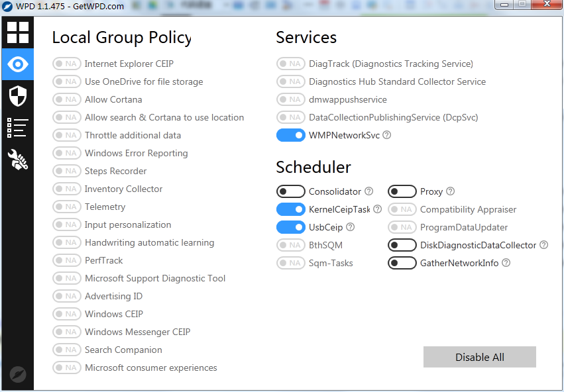Viewport: 564px width, 392px height.
Task: Open the Apps list icon in sidebar
Action: point(18,128)
